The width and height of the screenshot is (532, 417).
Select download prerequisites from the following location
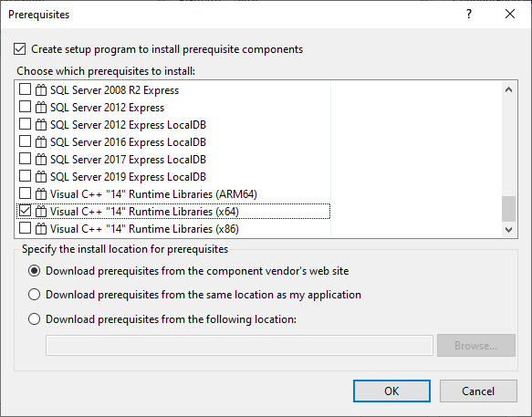[x=35, y=319]
